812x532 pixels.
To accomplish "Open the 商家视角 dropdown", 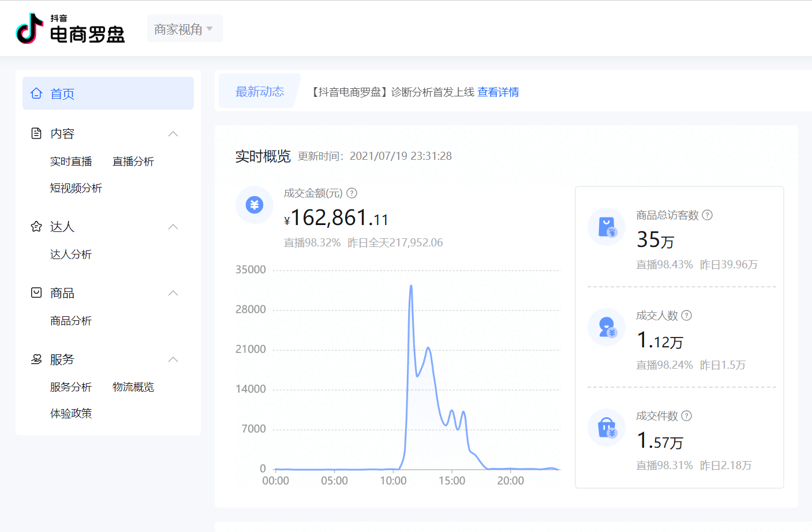I will [185, 29].
